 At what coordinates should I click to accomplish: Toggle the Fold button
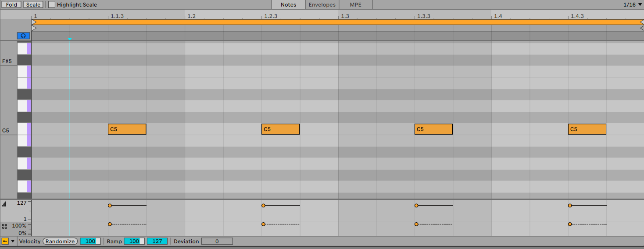[x=11, y=5]
